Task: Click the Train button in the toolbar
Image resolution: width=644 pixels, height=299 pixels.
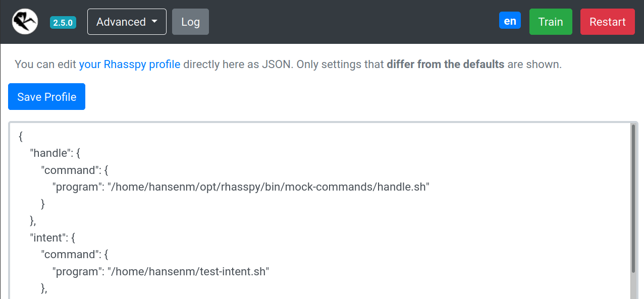Action: (551, 22)
